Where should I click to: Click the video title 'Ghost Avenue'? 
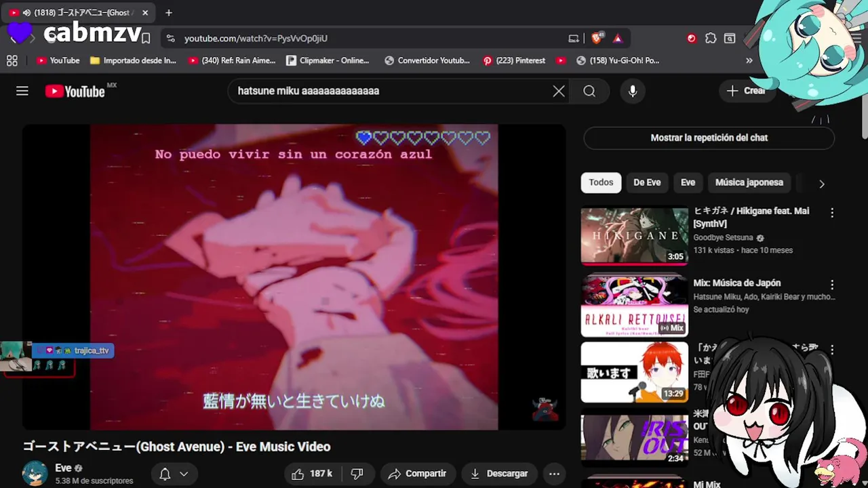176,447
